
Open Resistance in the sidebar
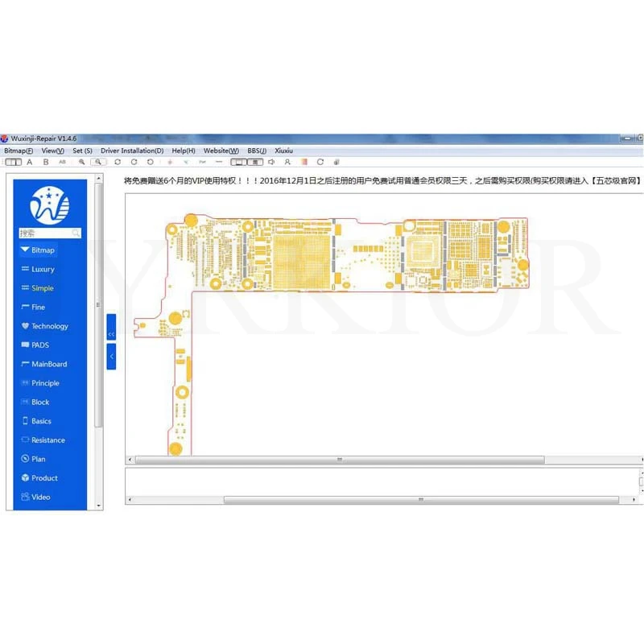(43, 440)
